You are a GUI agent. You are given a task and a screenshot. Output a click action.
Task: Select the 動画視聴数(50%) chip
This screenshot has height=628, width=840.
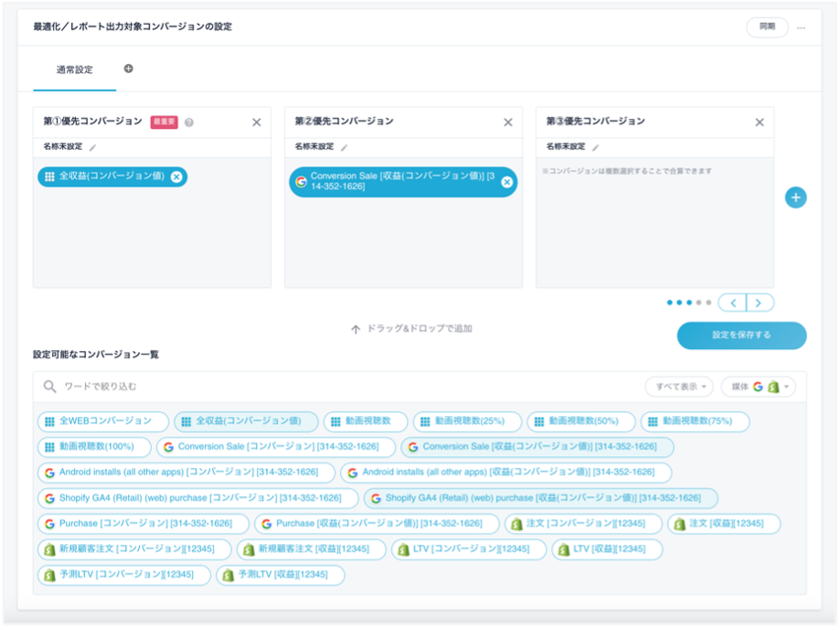tap(581, 421)
